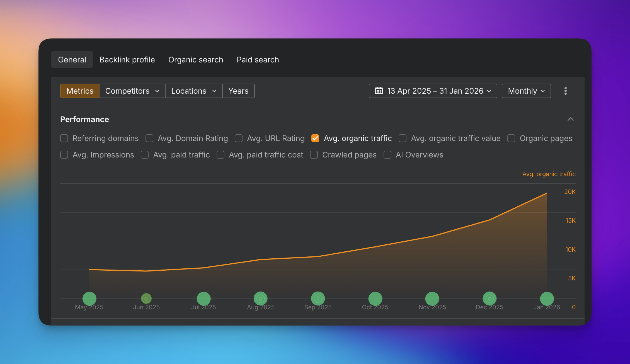Viewport: 630px width, 364px height.
Task: Click the green marker at May 2025
Action: click(x=89, y=299)
